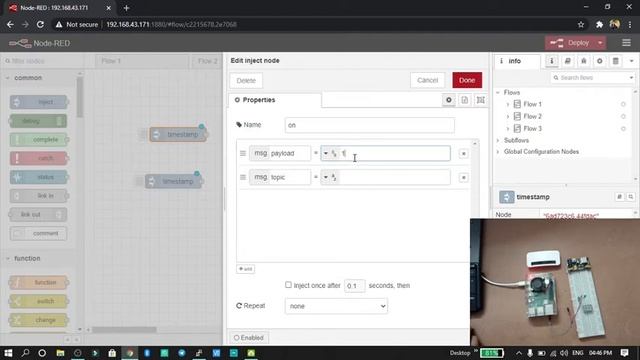Edit the Name field containing 'on'

pyautogui.click(x=369, y=125)
